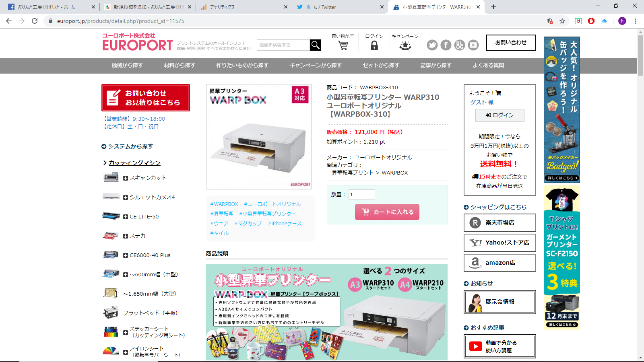Click the お問い合わせ header button
Image resolution: width=644 pixels, height=362 pixels.
(x=511, y=42)
